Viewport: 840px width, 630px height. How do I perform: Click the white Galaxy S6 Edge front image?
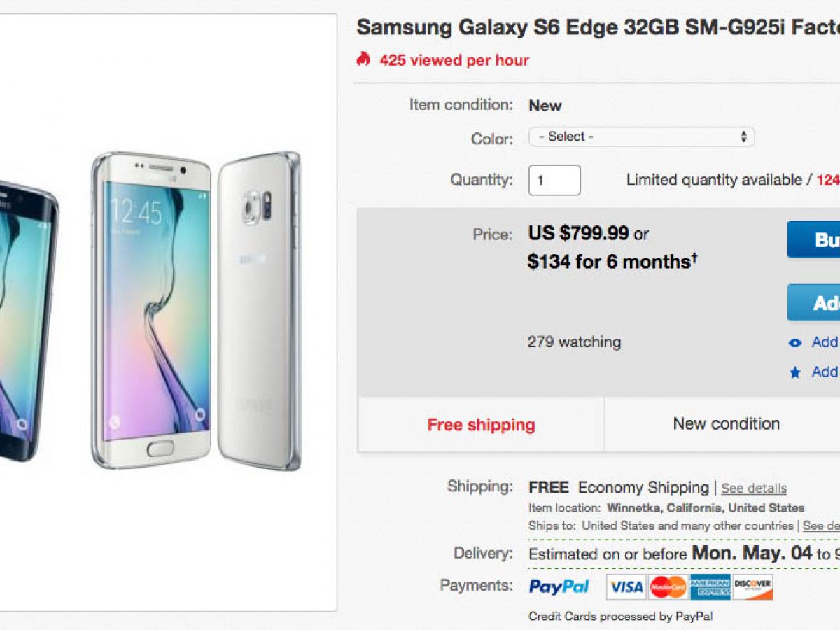pos(151,308)
